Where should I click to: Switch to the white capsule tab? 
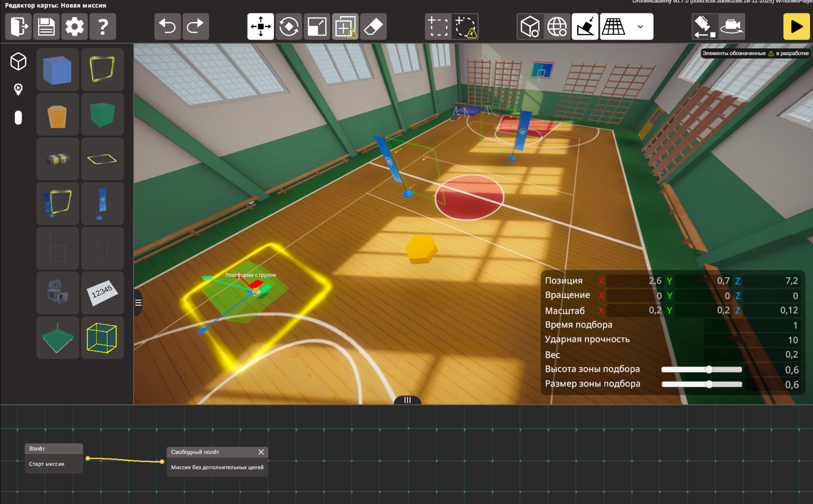click(18, 118)
